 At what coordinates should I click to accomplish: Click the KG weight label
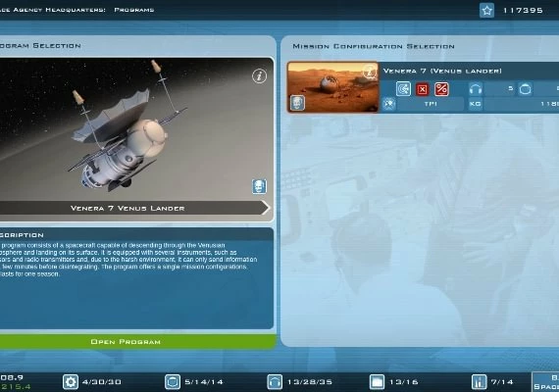(476, 104)
